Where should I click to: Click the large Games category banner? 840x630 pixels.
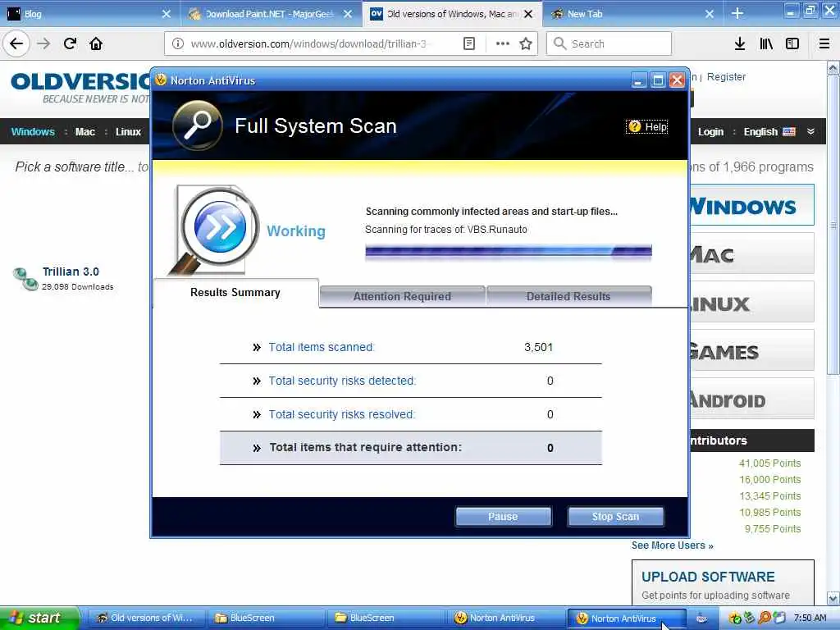751,350
